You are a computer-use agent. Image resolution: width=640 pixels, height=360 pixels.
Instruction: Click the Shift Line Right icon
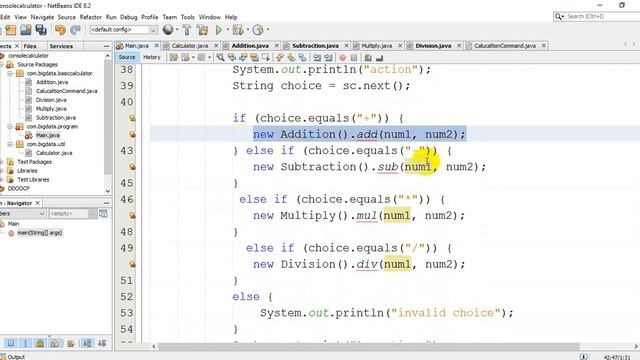coord(328,58)
